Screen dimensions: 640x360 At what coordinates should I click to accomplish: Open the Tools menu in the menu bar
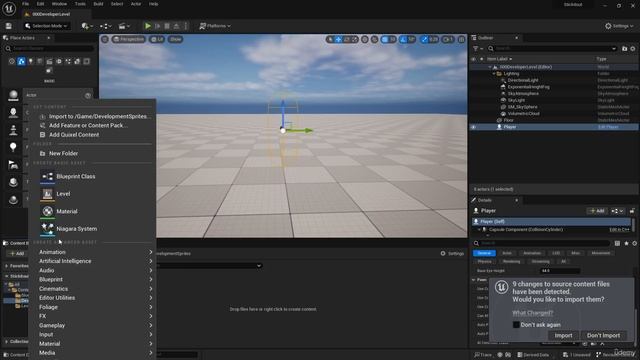click(x=80, y=4)
